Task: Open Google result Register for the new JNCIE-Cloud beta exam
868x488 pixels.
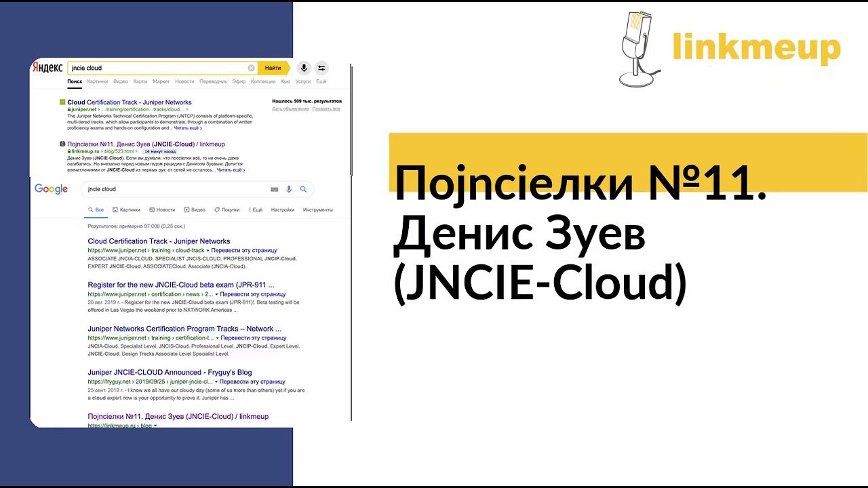Action: [x=181, y=285]
